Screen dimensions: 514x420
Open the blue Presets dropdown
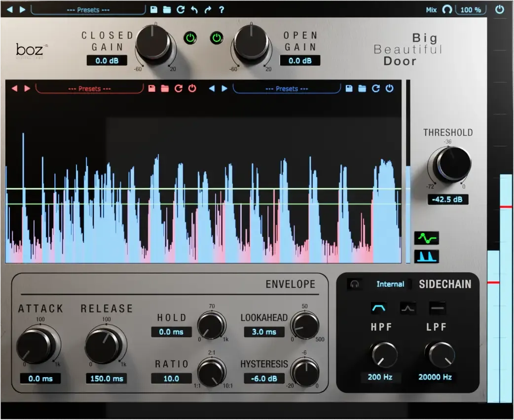pos(287,89)
